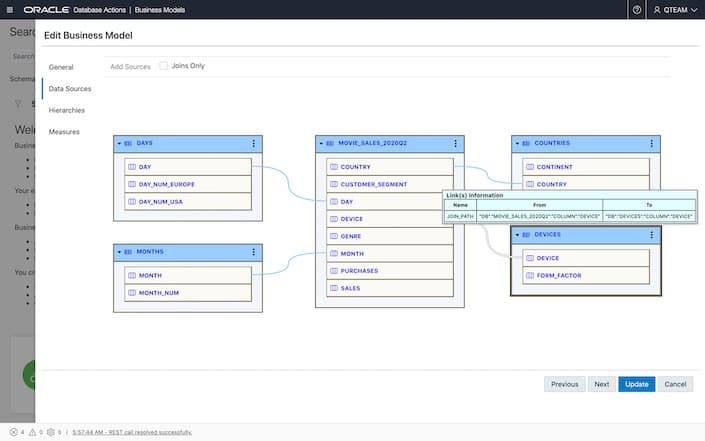This screenshot has width=705, height=441.
Task: Switch to the Hierarchies tab
Action: click(67, 110)
